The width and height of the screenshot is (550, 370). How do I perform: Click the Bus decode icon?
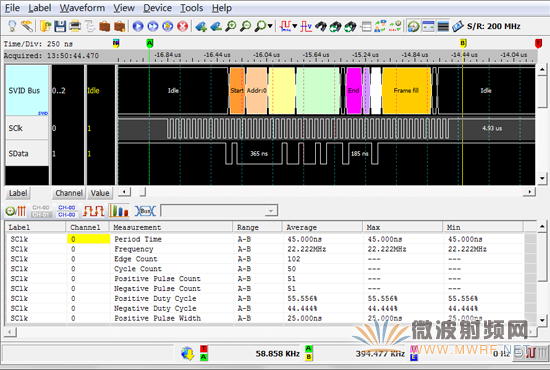145,211
